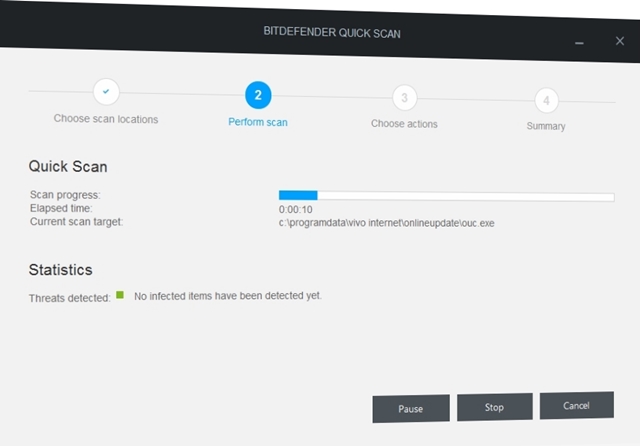Viewport: 640px width, 446px height.
Task: Click the 'Current scan target:' label
Action: tap(76, 222)
